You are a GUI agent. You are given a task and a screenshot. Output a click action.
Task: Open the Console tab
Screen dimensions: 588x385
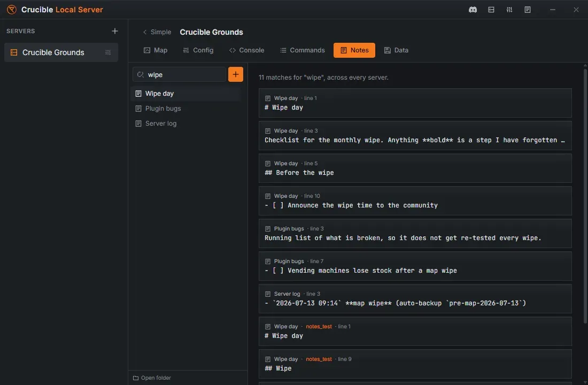coord(246,50)
